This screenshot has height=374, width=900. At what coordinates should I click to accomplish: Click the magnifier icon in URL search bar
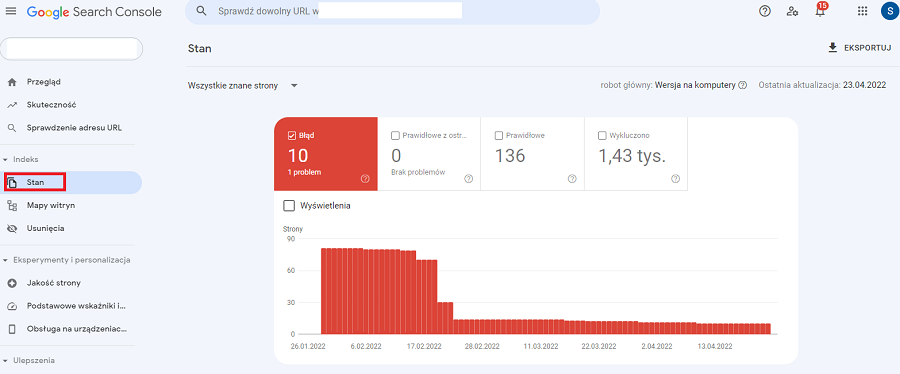201,11
